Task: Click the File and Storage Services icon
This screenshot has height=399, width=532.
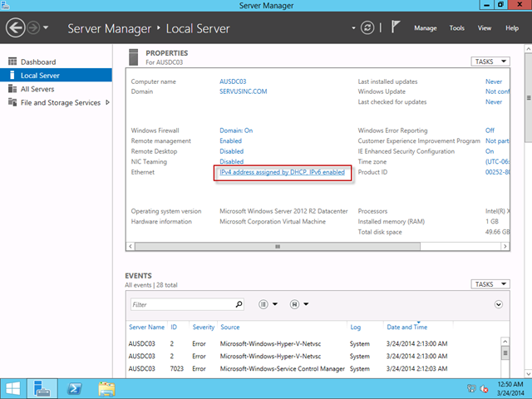Action: pos(12,102)
